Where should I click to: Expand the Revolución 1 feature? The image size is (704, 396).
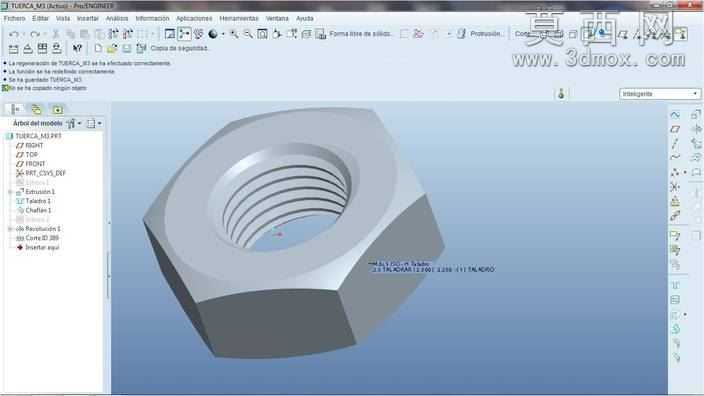[x=10, y=229]
